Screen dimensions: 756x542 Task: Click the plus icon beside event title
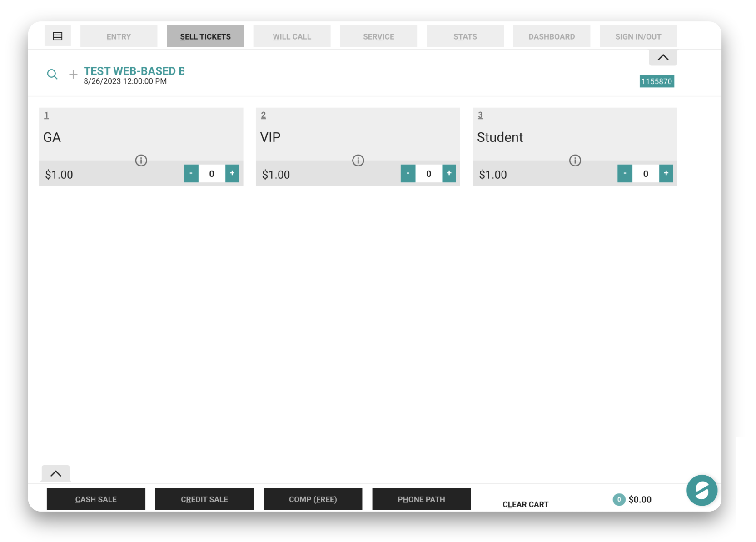tap(73, 74)
